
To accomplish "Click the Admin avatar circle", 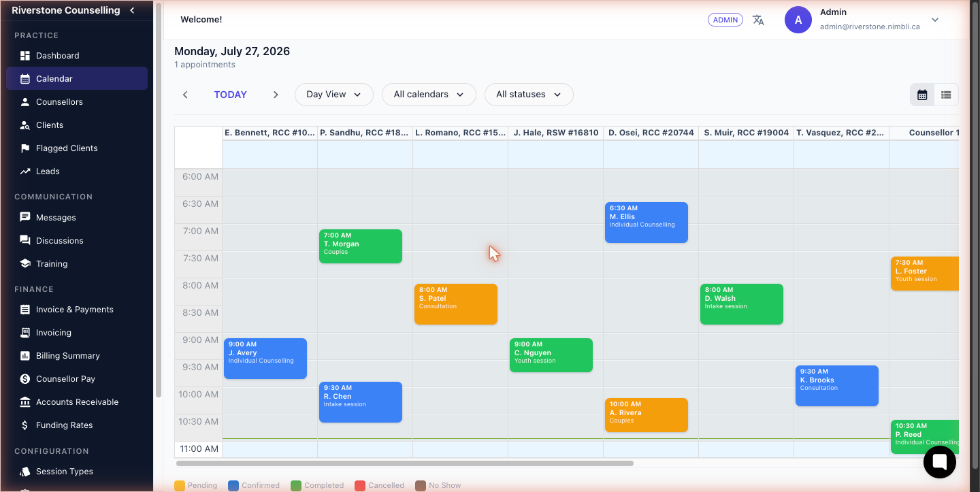I will point(798,20).
